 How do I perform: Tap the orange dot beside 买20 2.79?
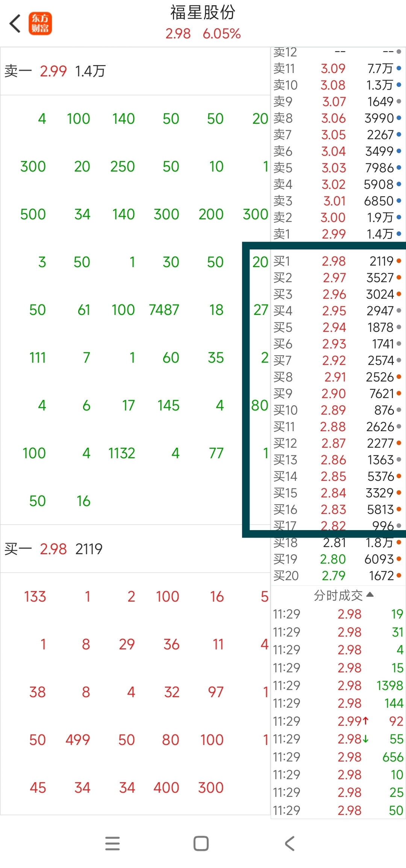399,575
